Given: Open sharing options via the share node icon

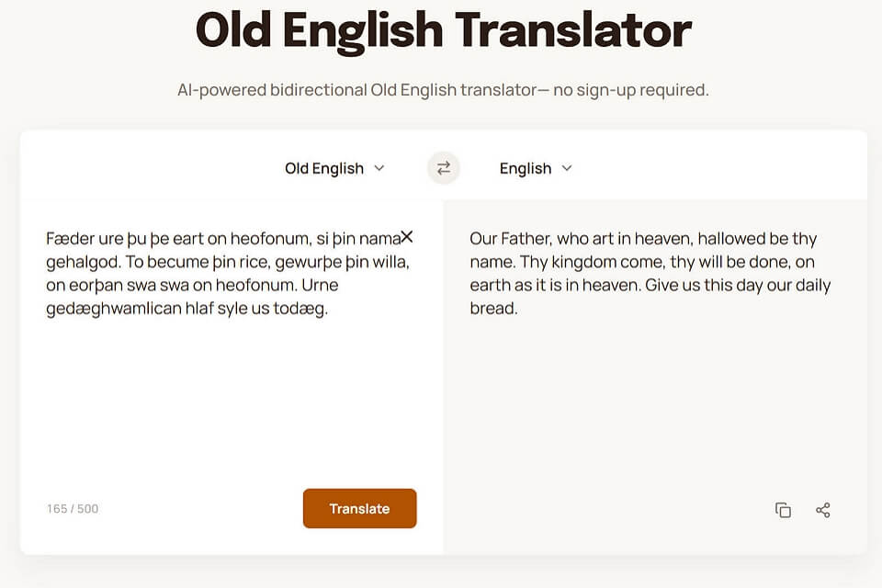Looking at the screenshot, I should (823, 510).
